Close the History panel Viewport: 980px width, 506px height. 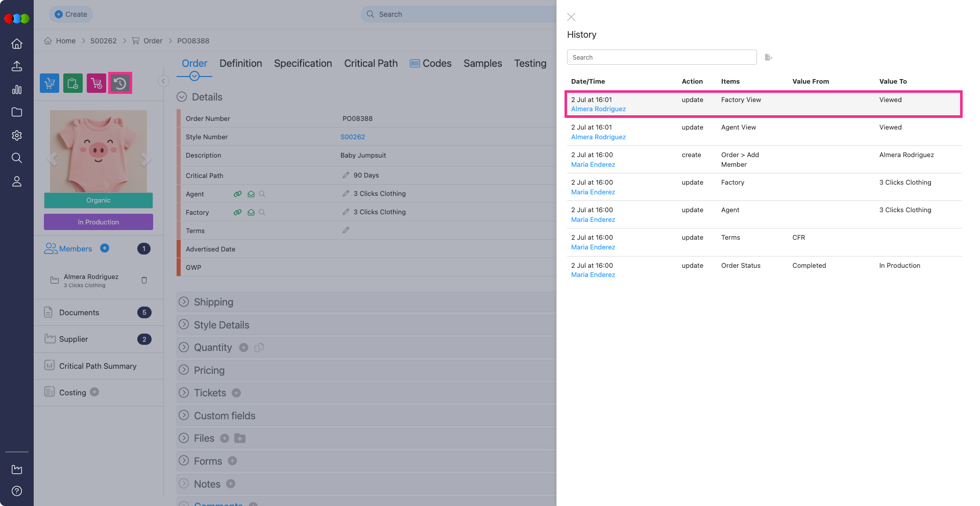coord(571,17)
